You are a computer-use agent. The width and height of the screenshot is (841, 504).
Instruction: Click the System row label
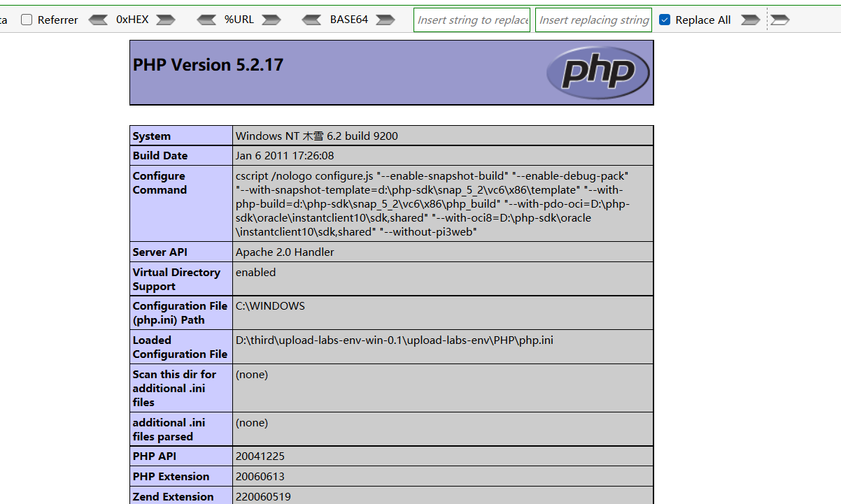152,136
